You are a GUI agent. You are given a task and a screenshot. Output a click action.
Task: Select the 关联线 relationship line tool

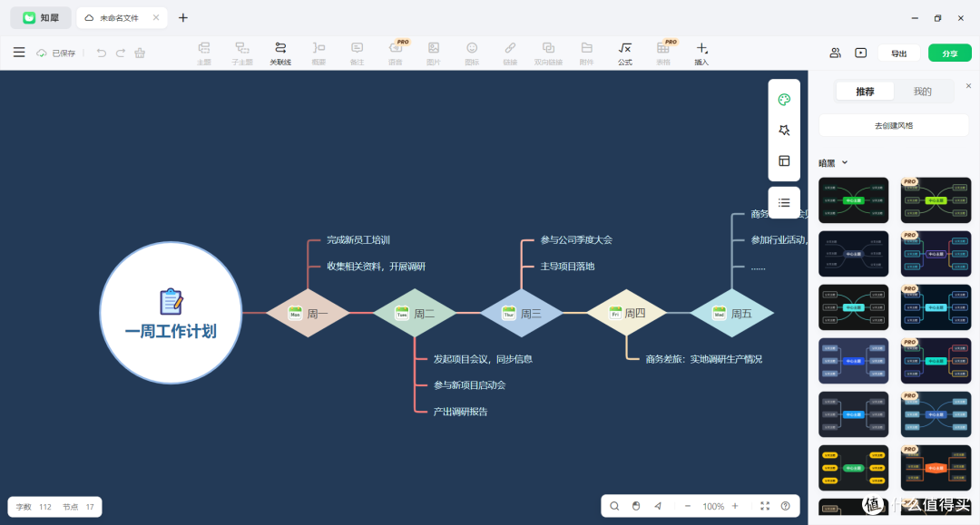point(280,53)
